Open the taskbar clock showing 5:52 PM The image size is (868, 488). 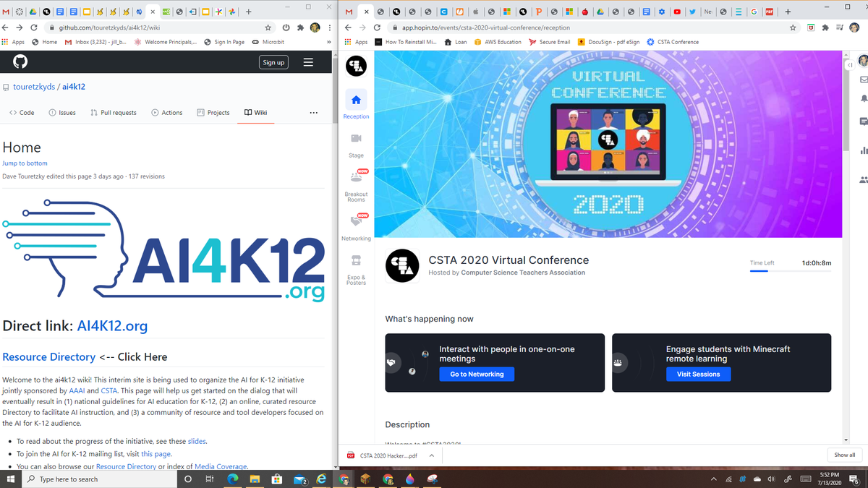tap(830, 478)
